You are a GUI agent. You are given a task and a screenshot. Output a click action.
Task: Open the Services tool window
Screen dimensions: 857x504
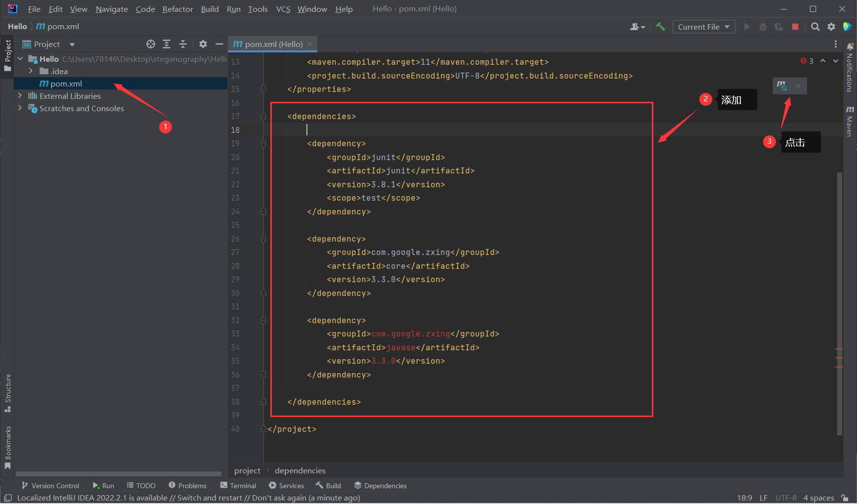coord(286,486)
